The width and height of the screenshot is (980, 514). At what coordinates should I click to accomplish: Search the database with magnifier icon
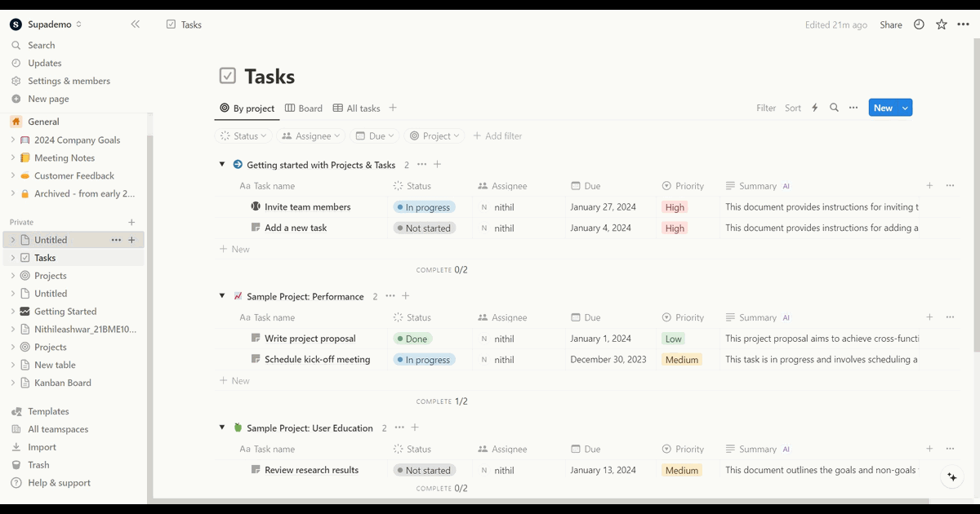(x=834, y=109)
